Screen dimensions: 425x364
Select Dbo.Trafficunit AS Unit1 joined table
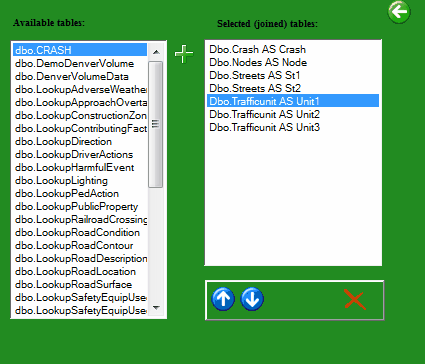click(x=293, y=101)
